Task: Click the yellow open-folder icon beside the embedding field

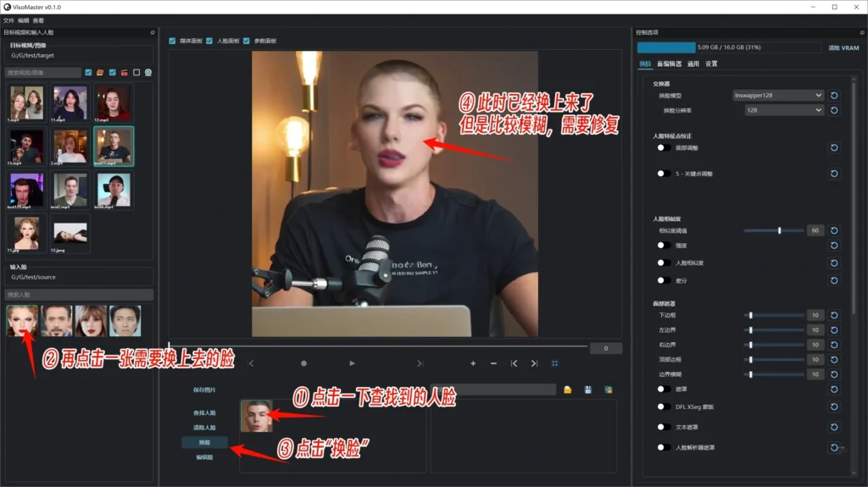Action: pos(567,390)
